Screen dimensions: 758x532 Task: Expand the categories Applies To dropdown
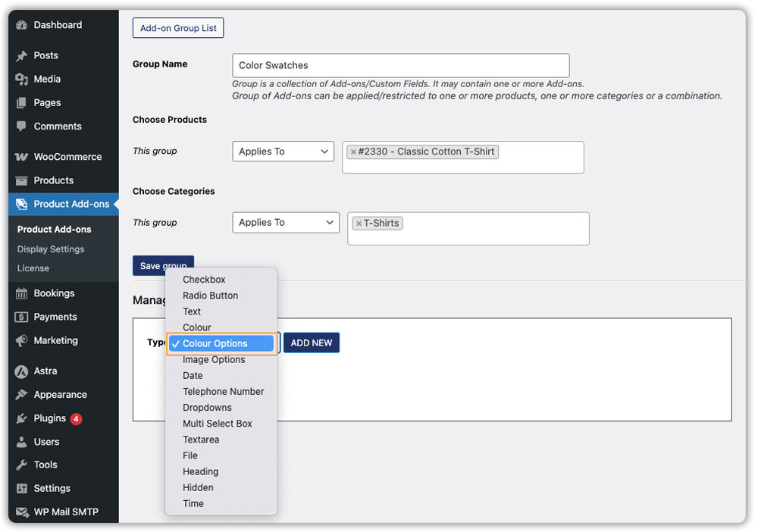click(x=285, y=223)
